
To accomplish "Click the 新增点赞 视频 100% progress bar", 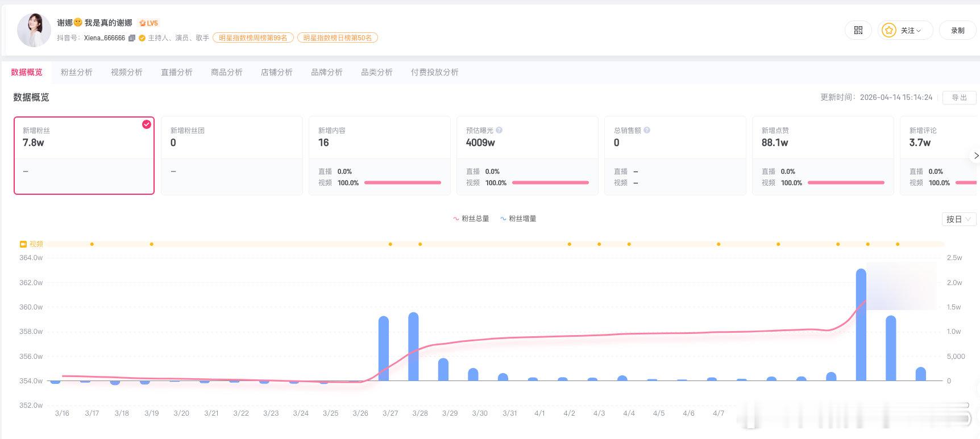I will coord(846,183).
